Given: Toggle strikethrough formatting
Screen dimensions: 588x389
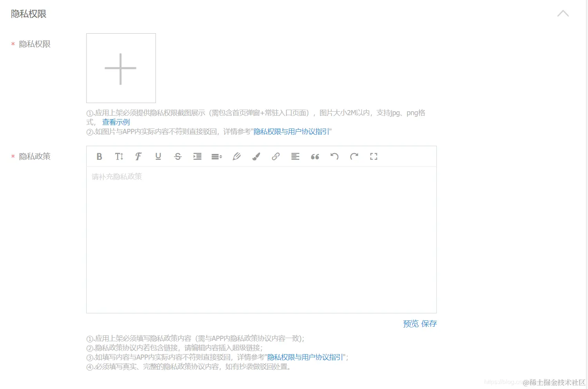Looking at the screenshot, I should pyautogui.click(x=177, y=156).
